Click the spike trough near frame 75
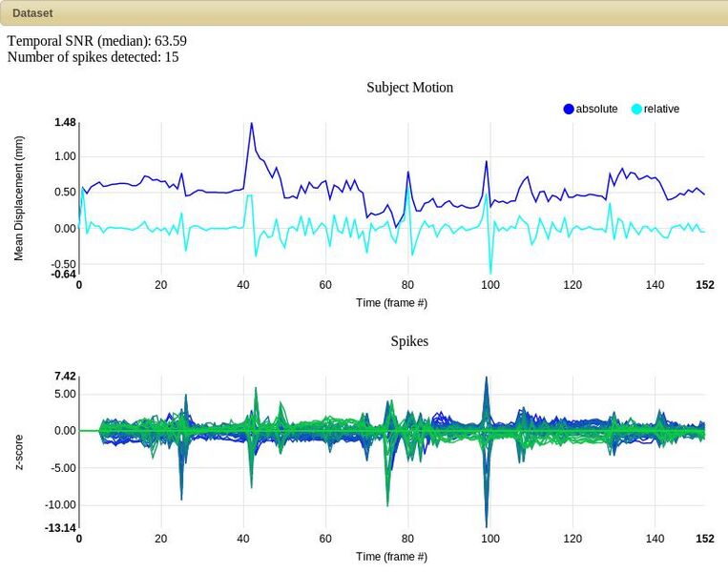This screenshot has width=728, height=572. 387,504
